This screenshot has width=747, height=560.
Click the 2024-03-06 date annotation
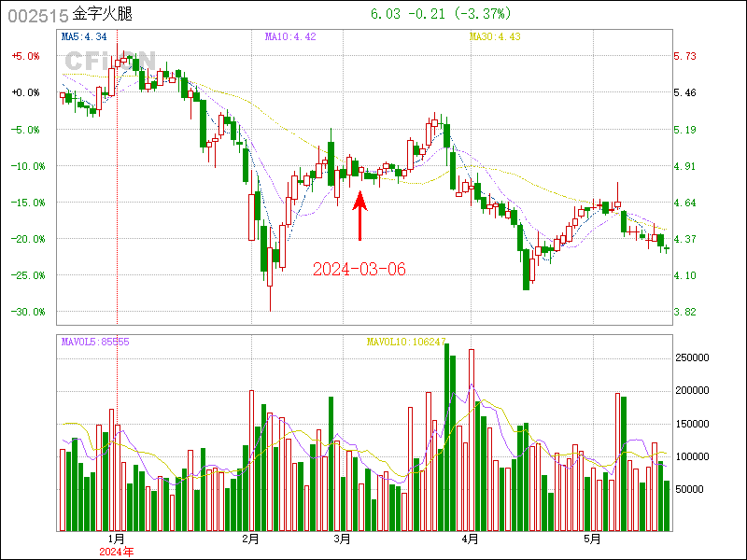coord(359,270)
